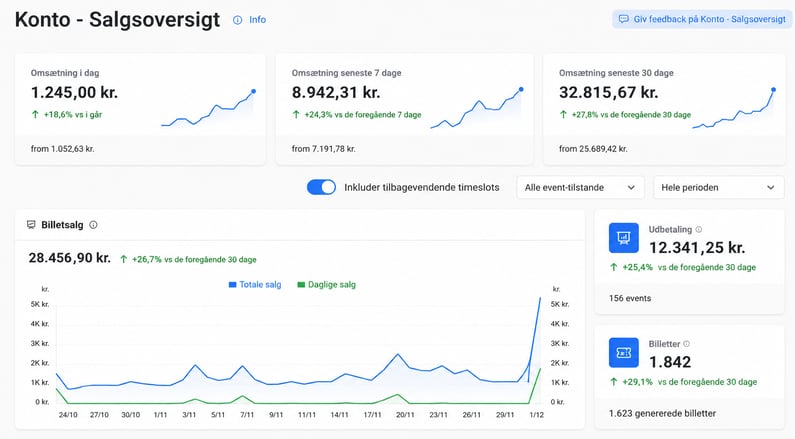Click 'from 1.052,63 kr.' text
This screenshot has width=795, height=439.
coord(62,149)
